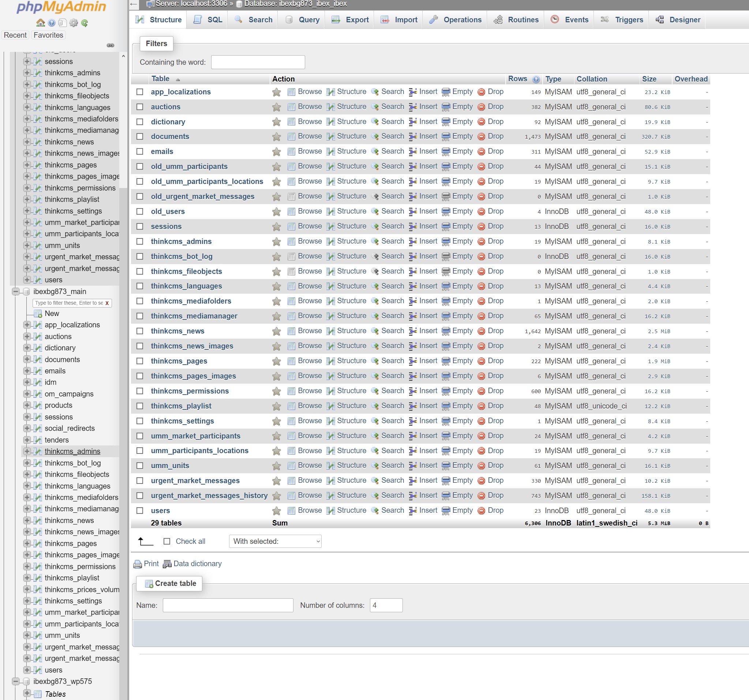The height and width of the screenshot is (700, 749).
Task: Select the thinkcms_news table checkbox
Action: point(140,331)
